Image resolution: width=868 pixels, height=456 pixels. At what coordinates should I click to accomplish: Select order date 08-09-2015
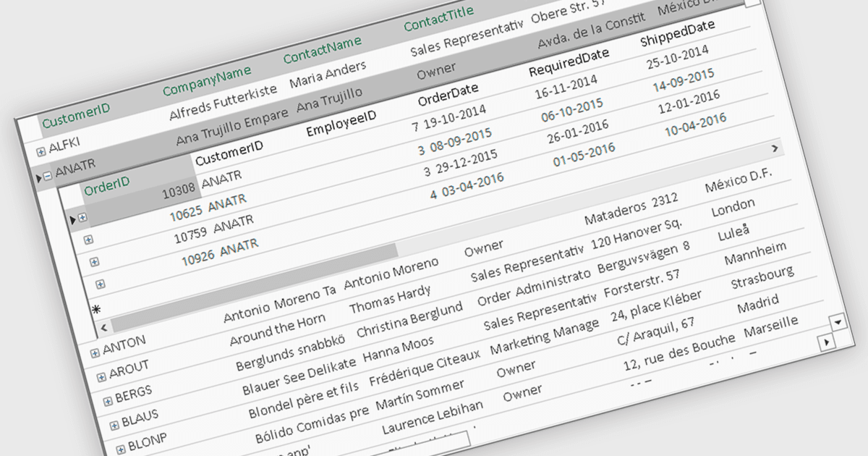pyautogui.click(x=461, y=142)
